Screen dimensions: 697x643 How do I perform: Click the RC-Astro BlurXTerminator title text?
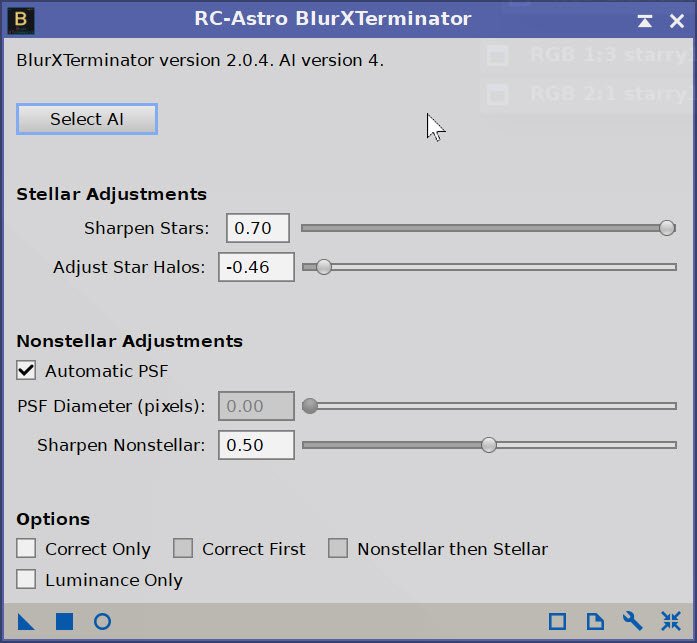pos(333,19)
